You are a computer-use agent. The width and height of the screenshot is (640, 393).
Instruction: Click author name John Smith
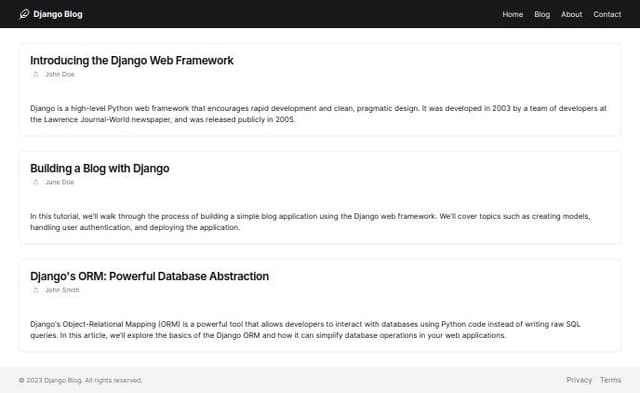62,290
